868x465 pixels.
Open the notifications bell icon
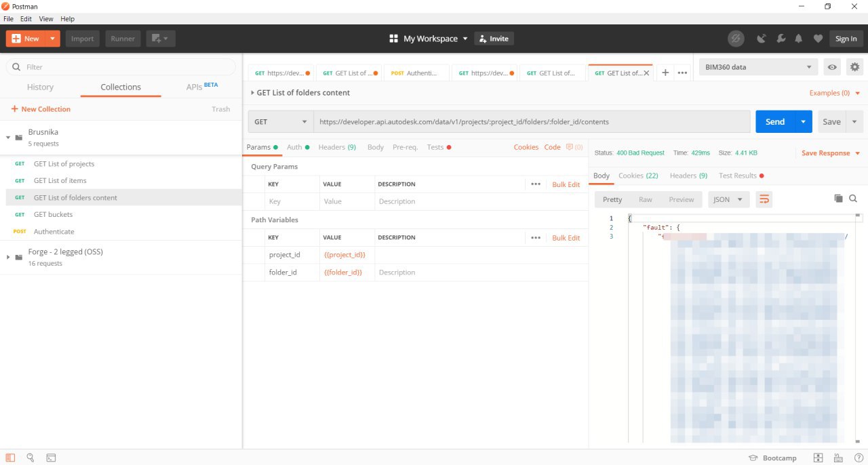[x=800, y=39]
